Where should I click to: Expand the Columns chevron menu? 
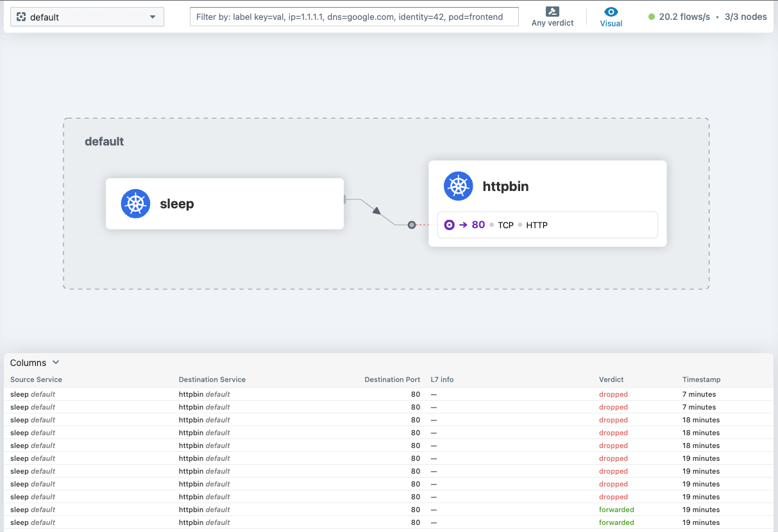pos(56,363)
